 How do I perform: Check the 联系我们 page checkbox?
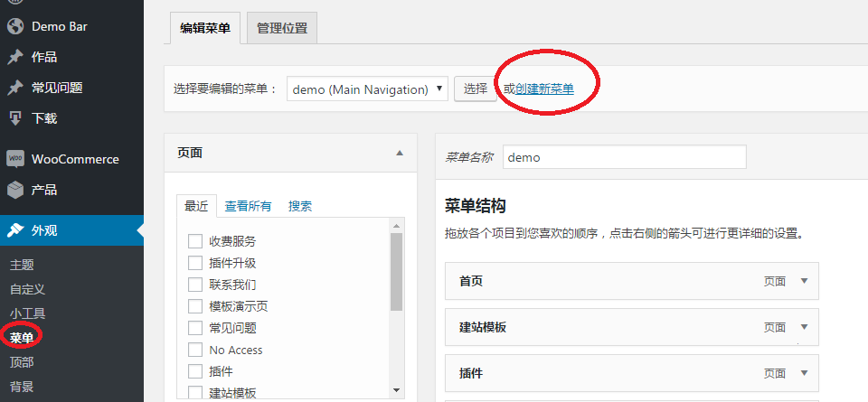[x=194, y=285]
